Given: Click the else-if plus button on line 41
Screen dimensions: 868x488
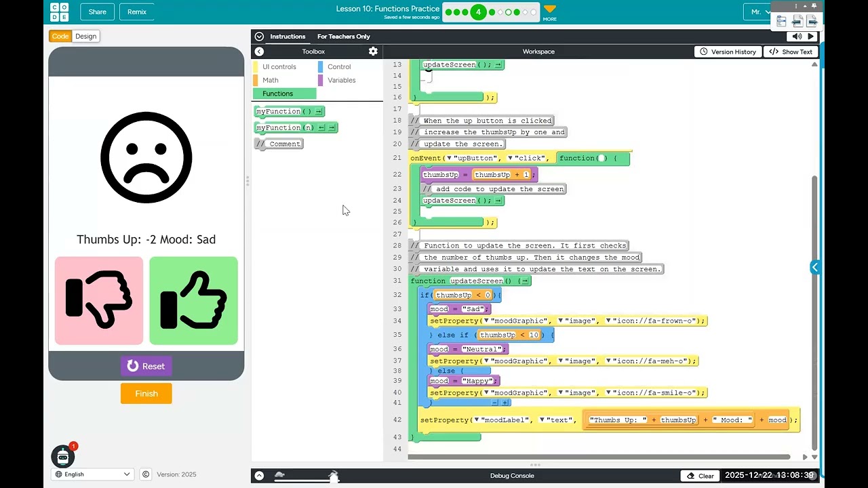Looking at the screenshot, I should pyautogui.click(x=505, y=403).
